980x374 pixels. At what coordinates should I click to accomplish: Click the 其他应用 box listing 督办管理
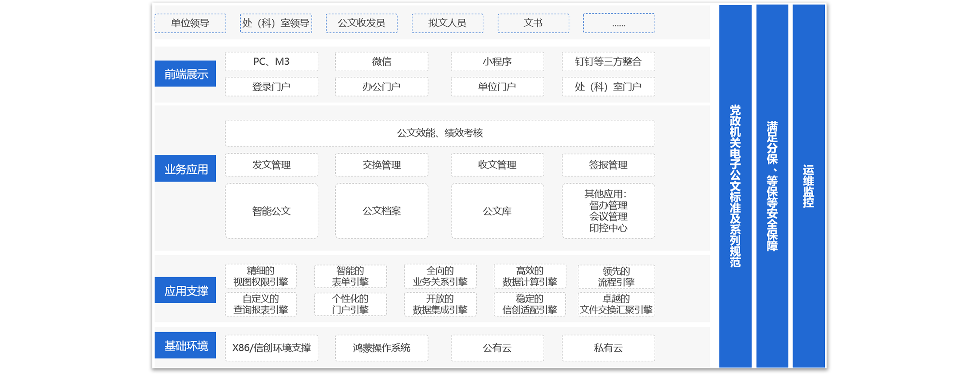pyautogui.click(x=608, y=211)
